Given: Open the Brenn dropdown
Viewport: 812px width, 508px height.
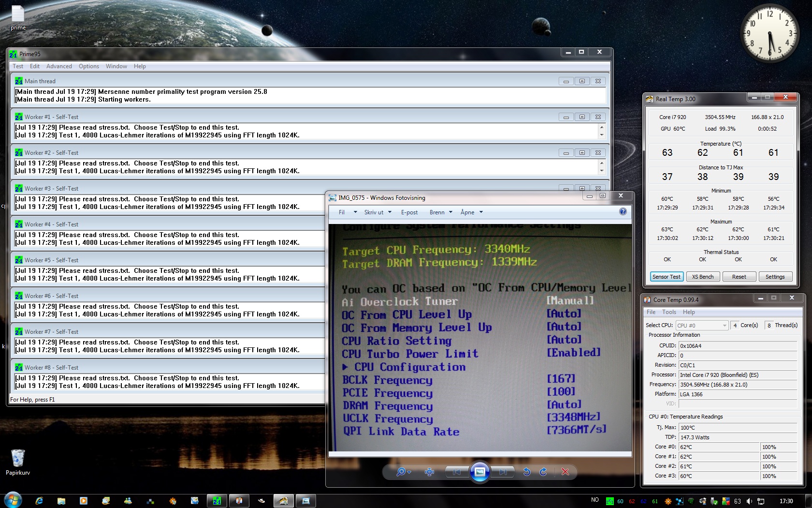Looking at the screenshot, I should [x=441, y=212].
